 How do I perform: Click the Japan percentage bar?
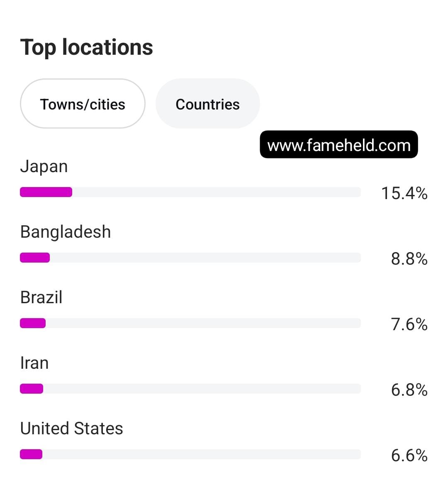point(190,192)
